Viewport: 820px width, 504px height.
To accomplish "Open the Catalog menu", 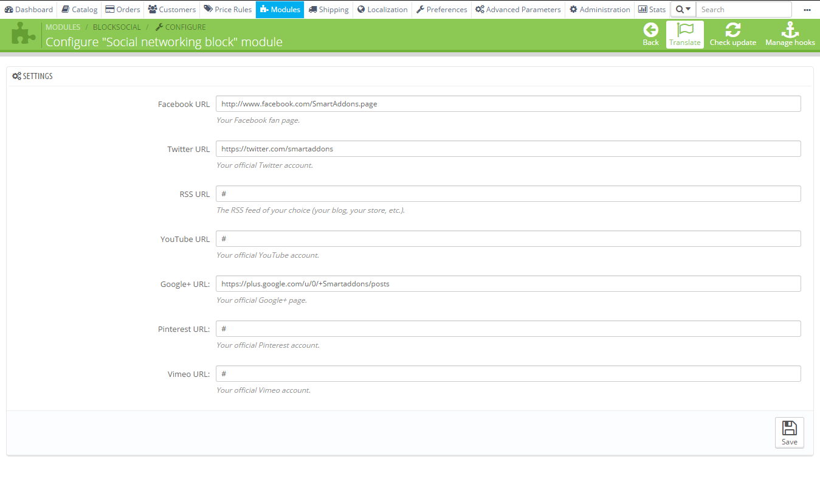I will 80,9.
